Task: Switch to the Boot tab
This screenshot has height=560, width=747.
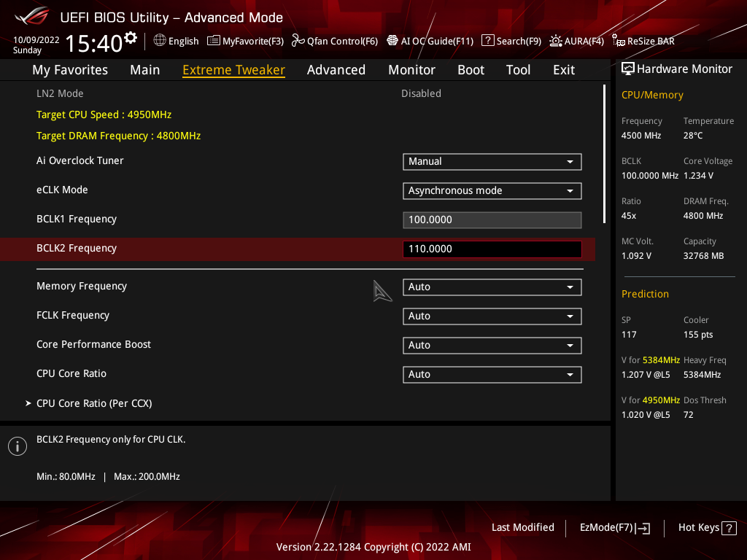Action: pos(471,70)
